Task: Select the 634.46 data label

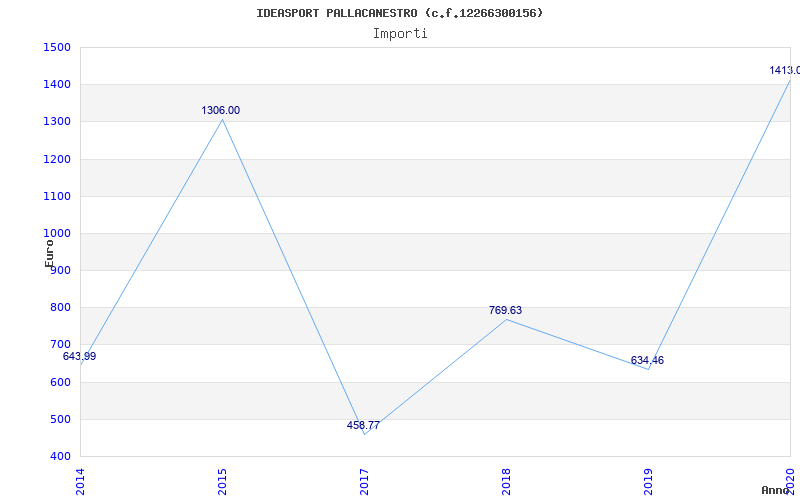Action: pyautogui.click(x=647, y=360)
